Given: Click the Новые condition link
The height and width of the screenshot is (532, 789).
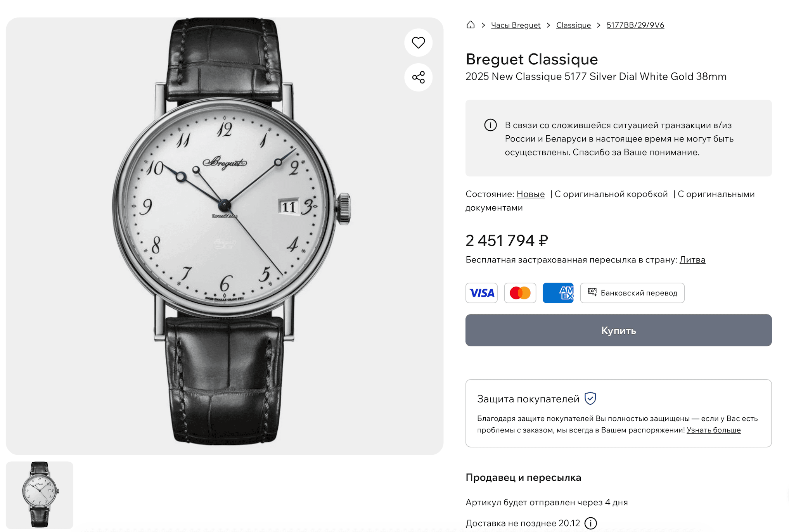Looking at the screenshot, I should (530, 194).
